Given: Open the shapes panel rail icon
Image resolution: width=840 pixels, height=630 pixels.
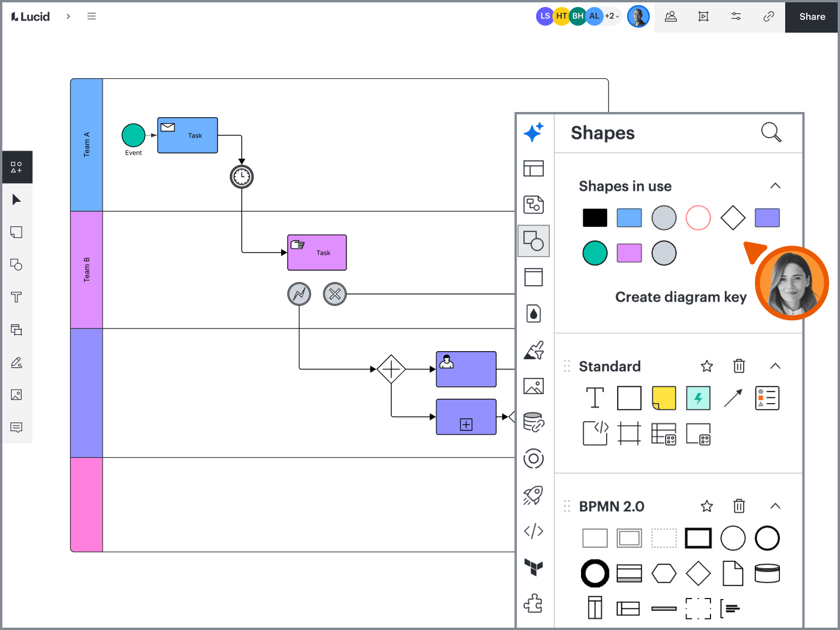Looking at the screenshot, I should [x=534, y=241].
